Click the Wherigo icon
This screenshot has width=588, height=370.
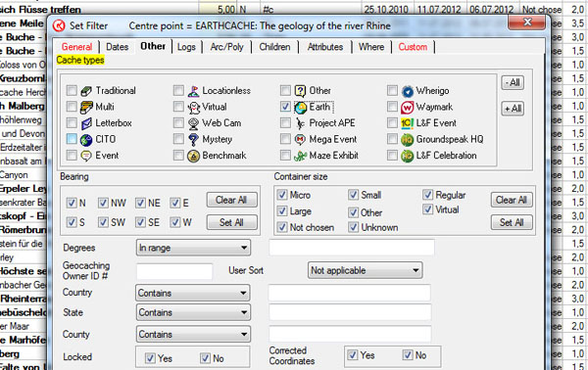click(408, 91)
